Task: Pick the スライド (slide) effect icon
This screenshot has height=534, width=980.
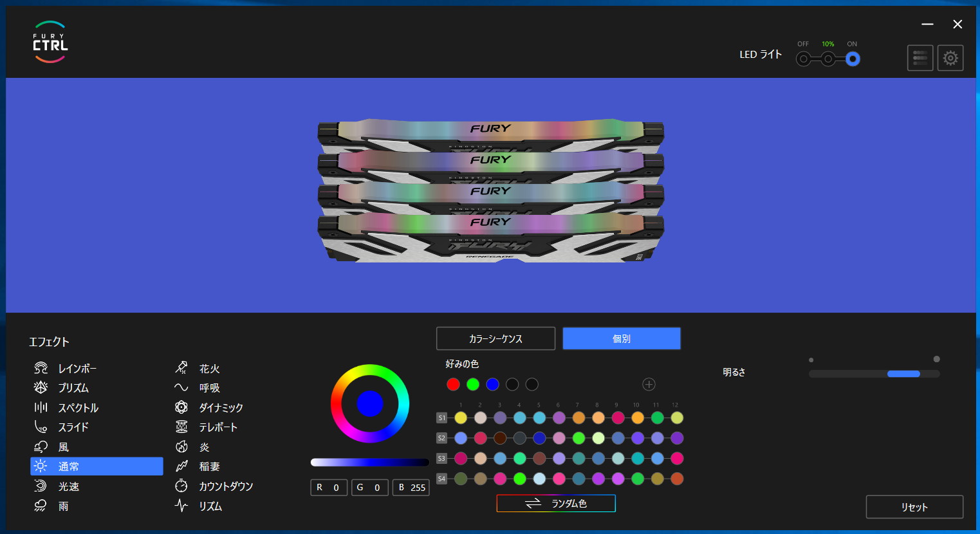Action: [x=41, y=427]
